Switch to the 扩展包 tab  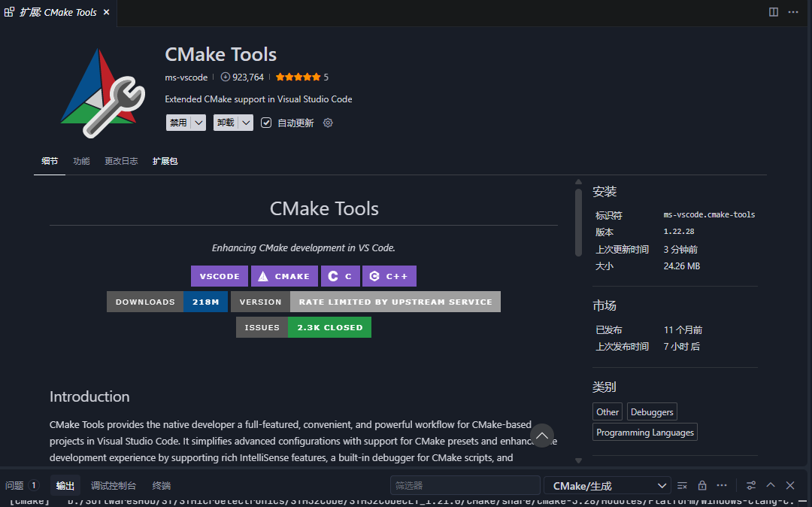tap(165, 161)
